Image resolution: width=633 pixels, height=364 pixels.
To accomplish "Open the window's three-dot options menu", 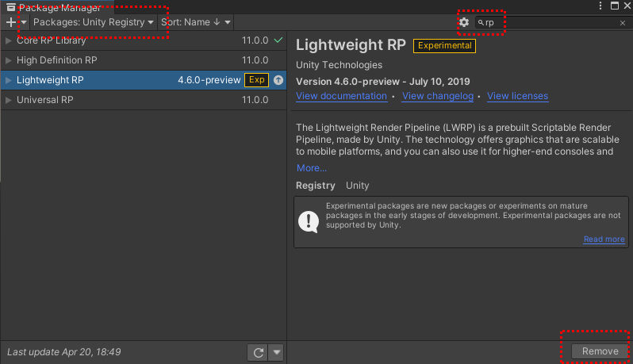I will tap(600, 6).
